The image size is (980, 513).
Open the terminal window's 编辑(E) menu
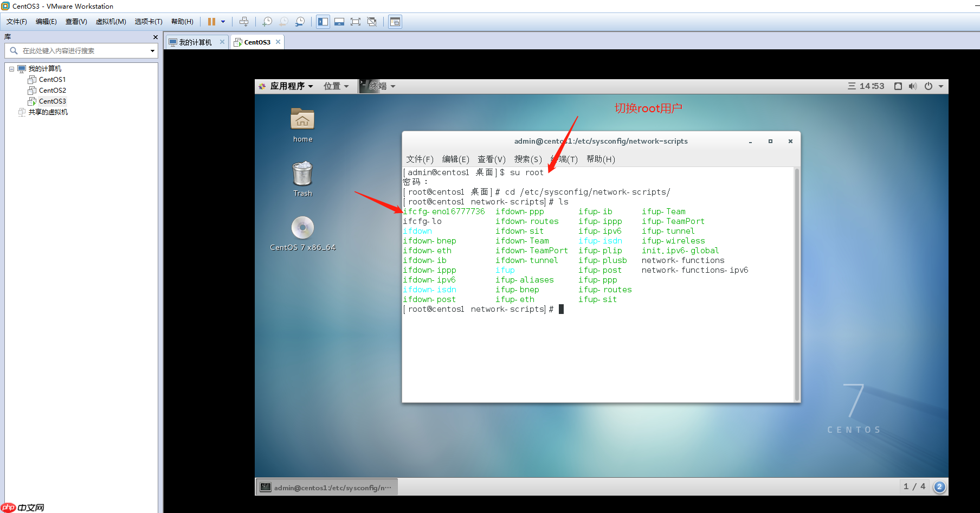pos(456,159)
